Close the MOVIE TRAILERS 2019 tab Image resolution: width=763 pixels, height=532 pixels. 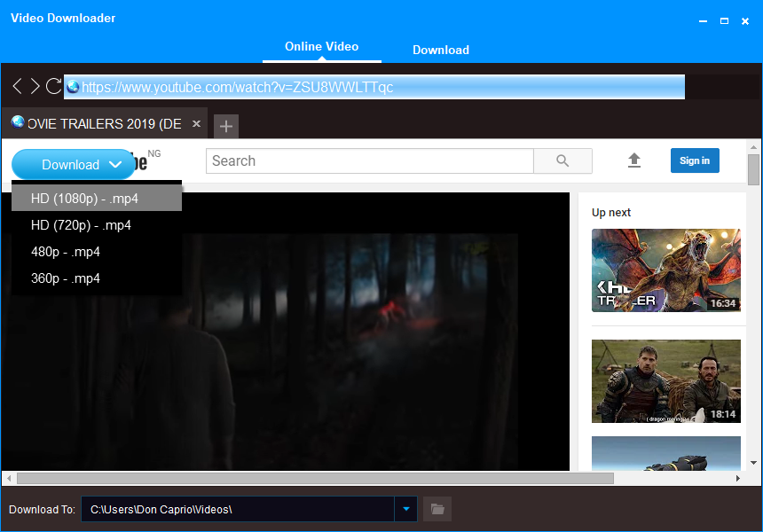(x=196, y=123)
